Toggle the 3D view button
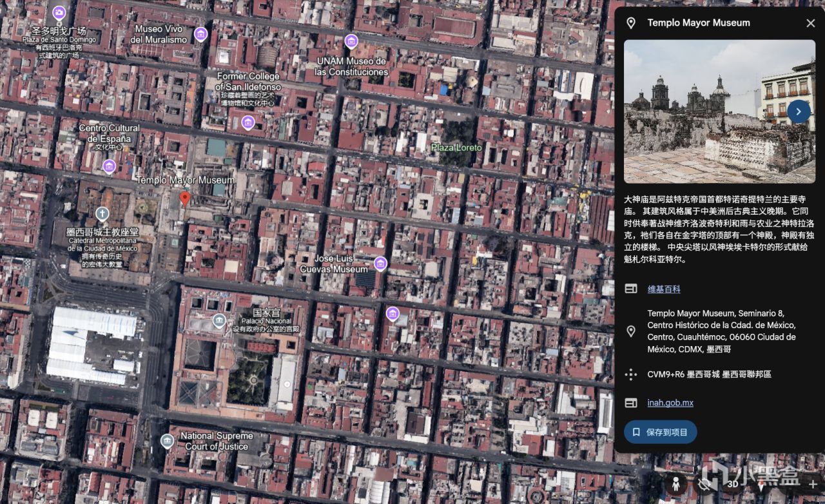The width and height of the screenshot is (825, 504). coord(733,484)
